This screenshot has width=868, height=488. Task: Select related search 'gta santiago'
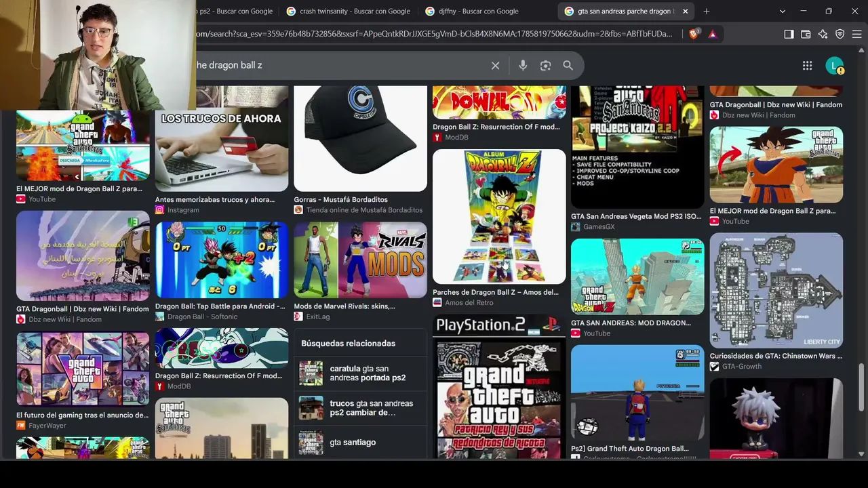(361, 443)
